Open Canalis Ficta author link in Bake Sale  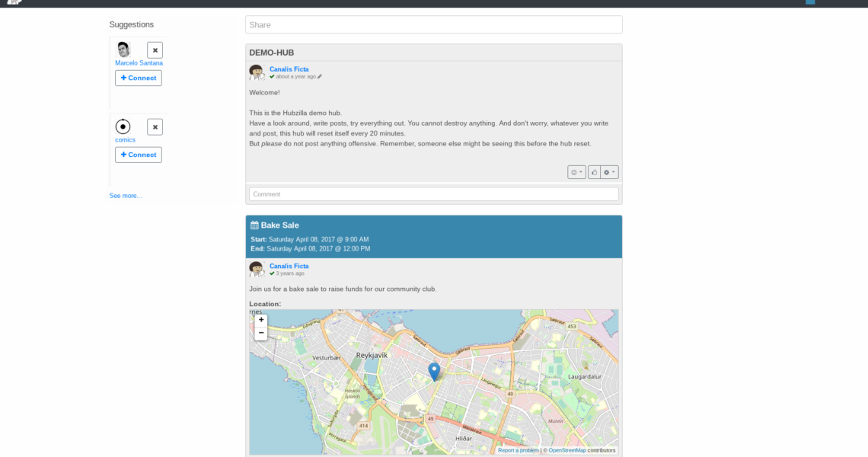(x=289, y=266)
